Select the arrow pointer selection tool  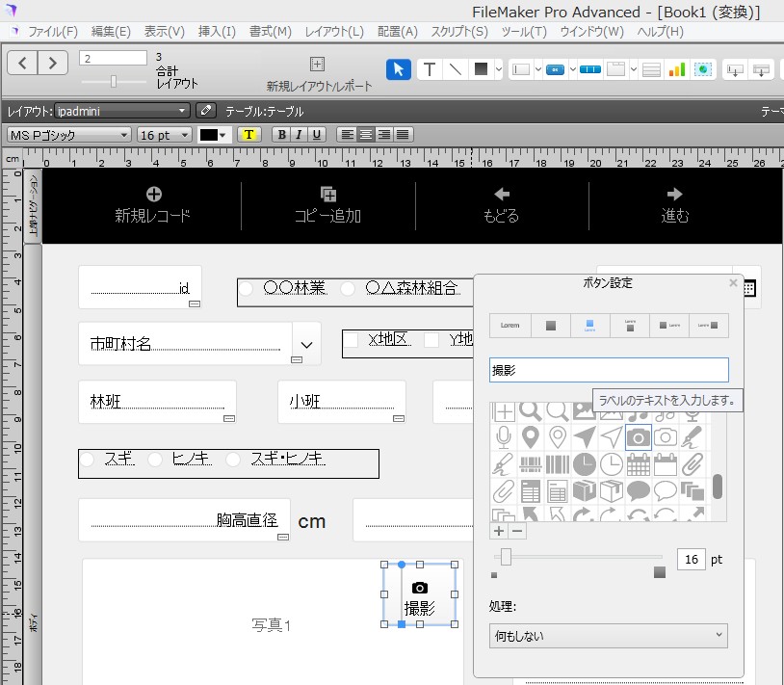point(399,69)
